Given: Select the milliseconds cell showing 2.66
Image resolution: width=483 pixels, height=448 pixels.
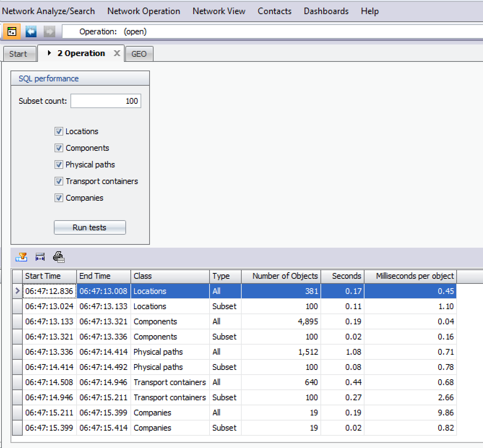Looking at the screenshot, I should (410, 397).
